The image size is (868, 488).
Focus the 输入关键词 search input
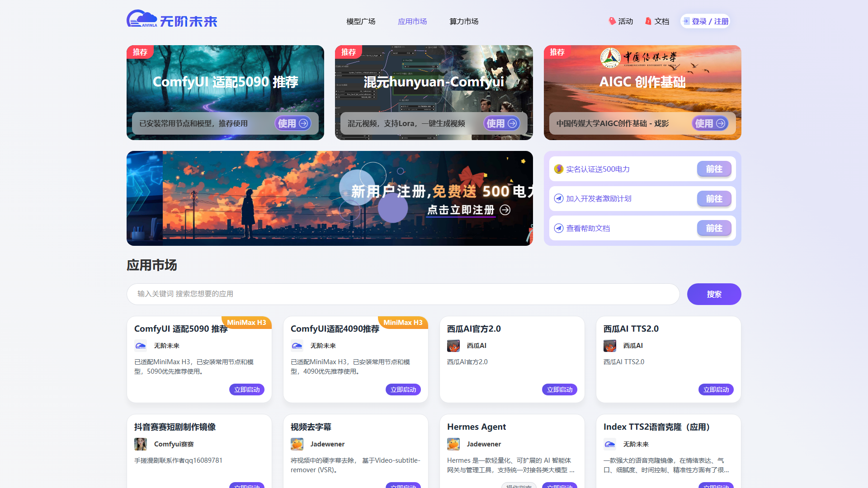coord(403,294)
